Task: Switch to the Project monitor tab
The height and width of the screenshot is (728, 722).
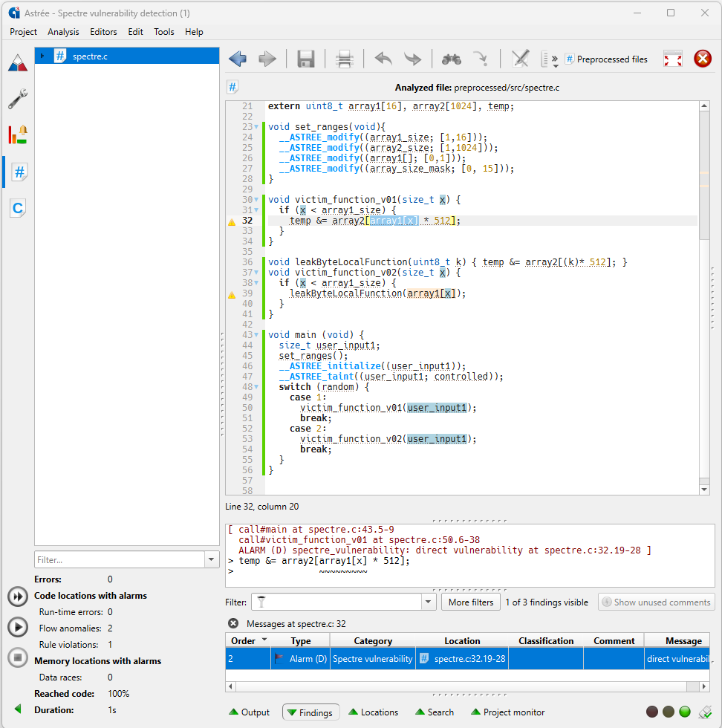Action: (507, 712)
